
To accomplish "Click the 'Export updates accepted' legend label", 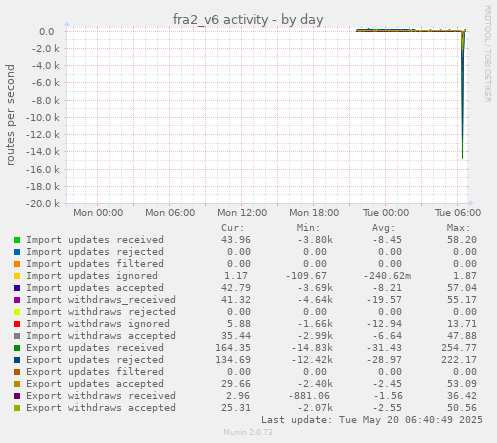I will pos(95,384).
